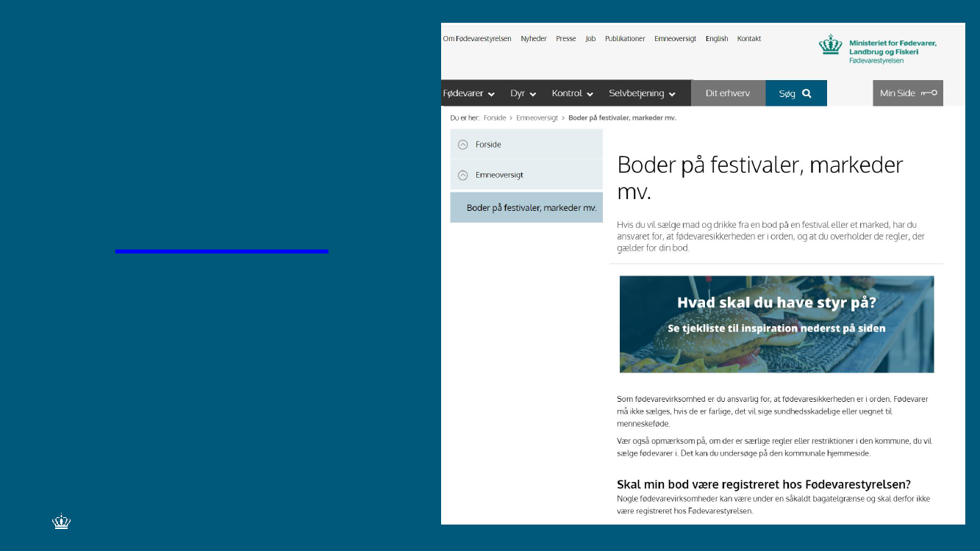Click the circled arrow icon beside Emneoversigt
This screenshot has width=980, height=551.
[462, 176]
